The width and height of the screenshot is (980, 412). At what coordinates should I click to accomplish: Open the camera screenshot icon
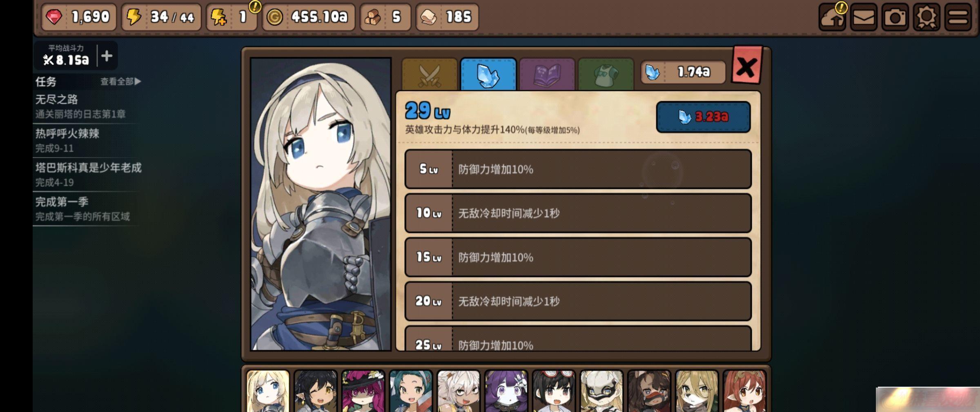tap(895, 17)
